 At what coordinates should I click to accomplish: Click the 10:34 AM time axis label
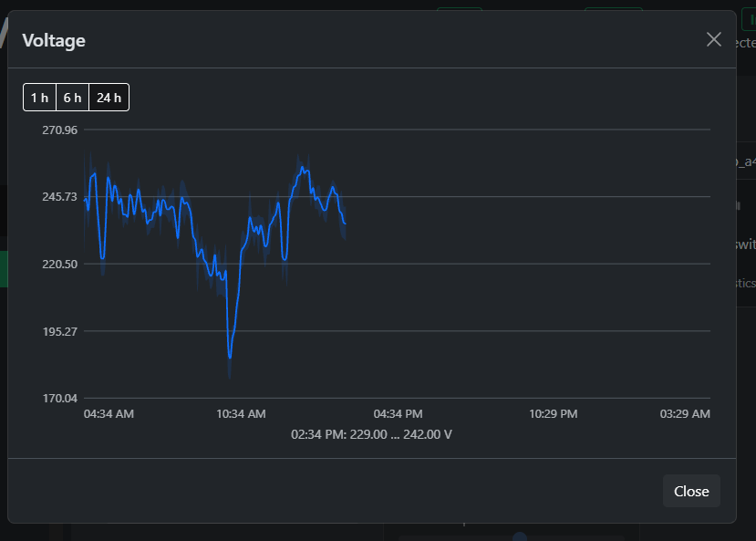241,413
